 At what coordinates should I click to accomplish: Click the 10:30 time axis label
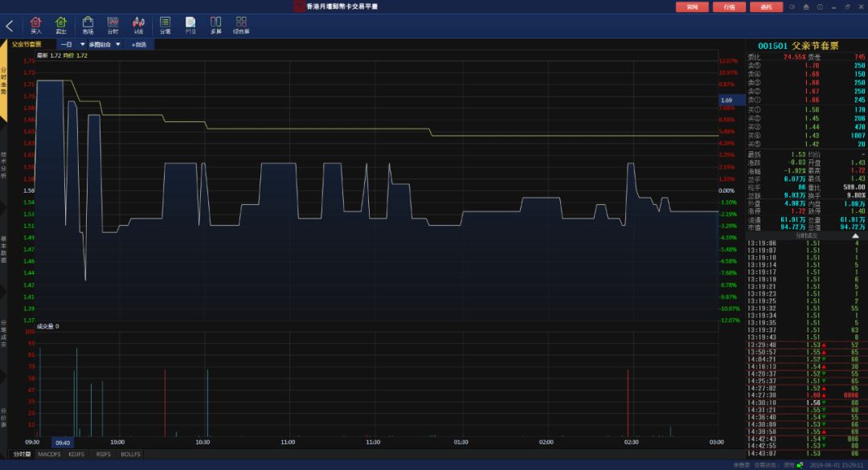coord(203,443)
